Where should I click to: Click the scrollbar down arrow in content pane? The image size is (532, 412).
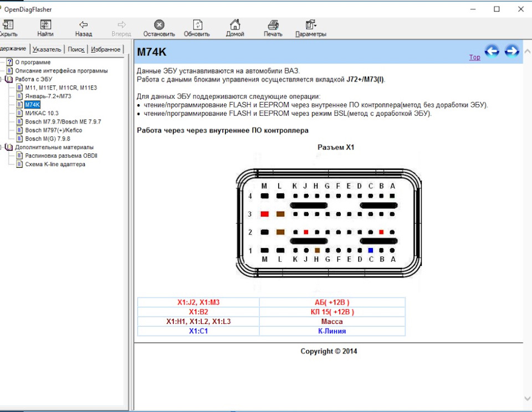tap(527, 399)
